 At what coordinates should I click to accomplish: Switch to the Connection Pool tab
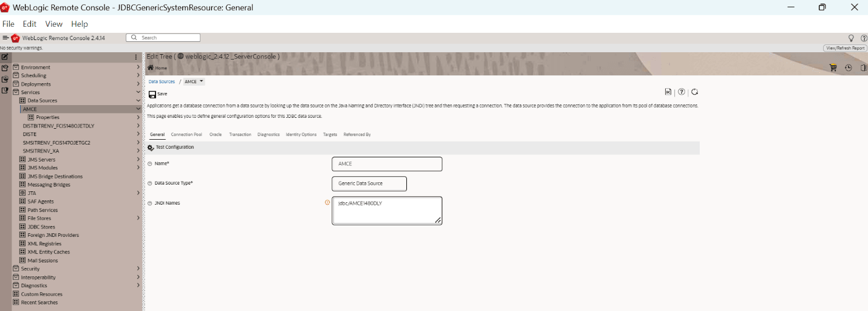click(x=186, y=134)
